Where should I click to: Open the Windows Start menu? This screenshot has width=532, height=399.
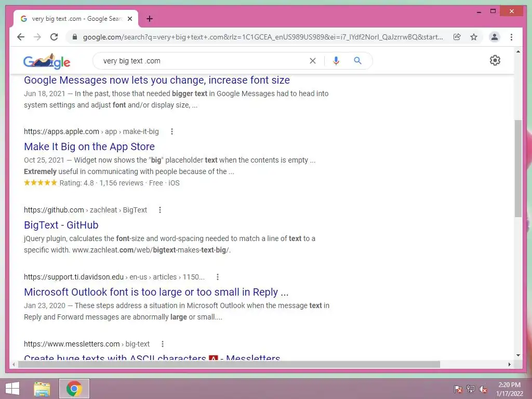pos(12,389)
